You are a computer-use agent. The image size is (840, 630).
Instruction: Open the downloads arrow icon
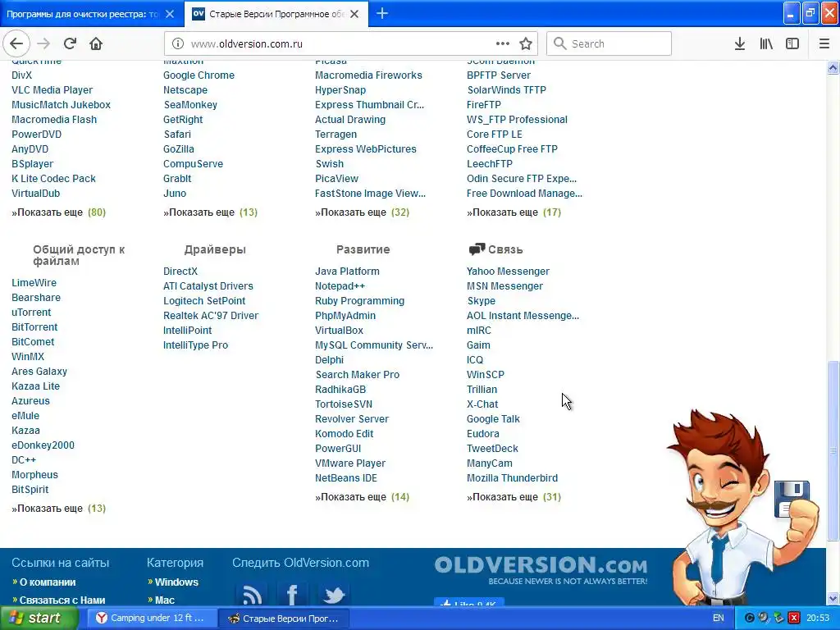tap(740, 43)
